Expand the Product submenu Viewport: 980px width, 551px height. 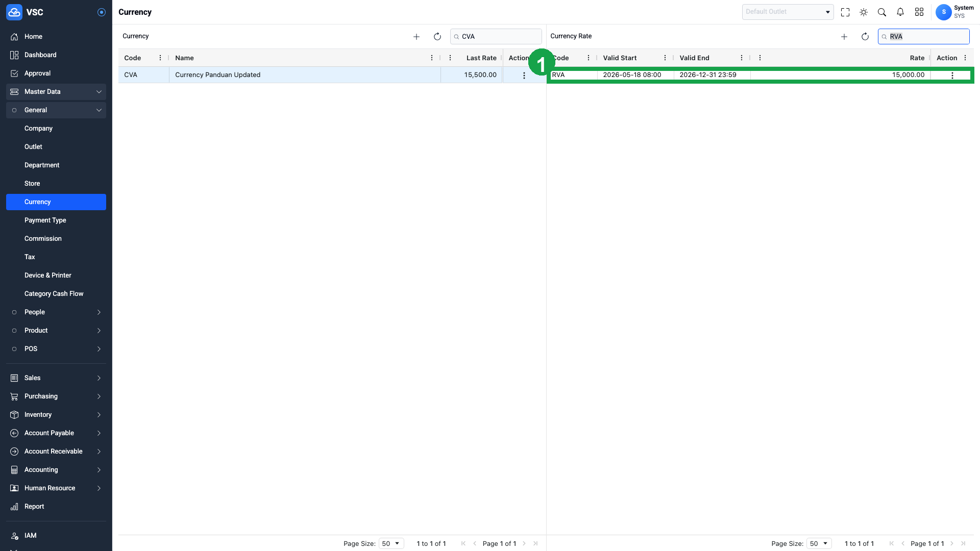tap(56, 331)
